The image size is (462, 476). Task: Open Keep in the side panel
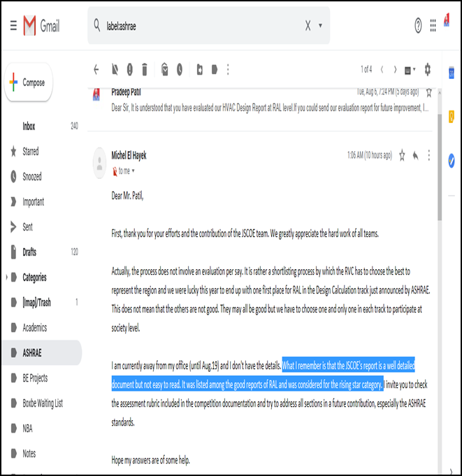point(452,117)
